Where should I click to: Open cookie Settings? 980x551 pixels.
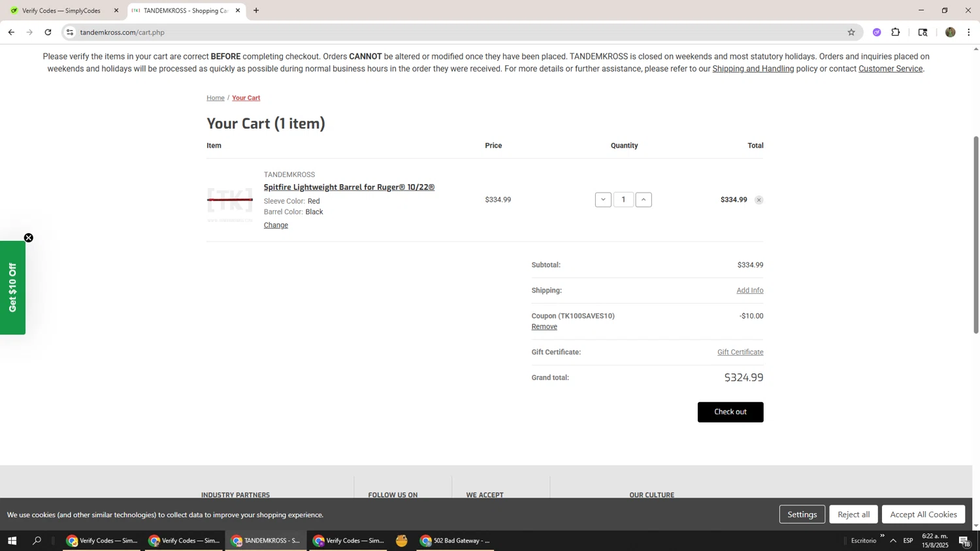point(802,514)
